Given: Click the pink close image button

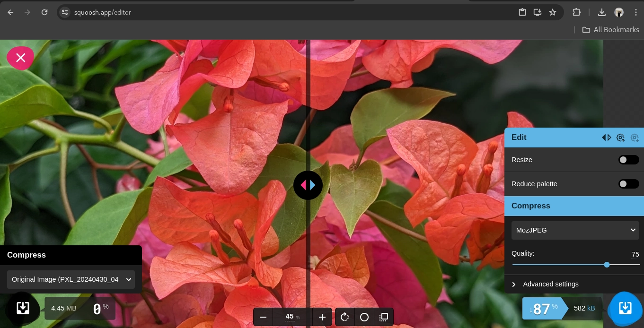Looking at the screenshot, I should pos(20,58).
